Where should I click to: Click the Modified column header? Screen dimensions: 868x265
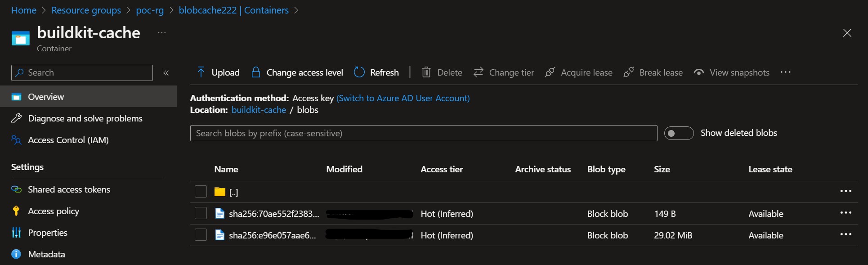pyautogui.click(x=344, y=169)
